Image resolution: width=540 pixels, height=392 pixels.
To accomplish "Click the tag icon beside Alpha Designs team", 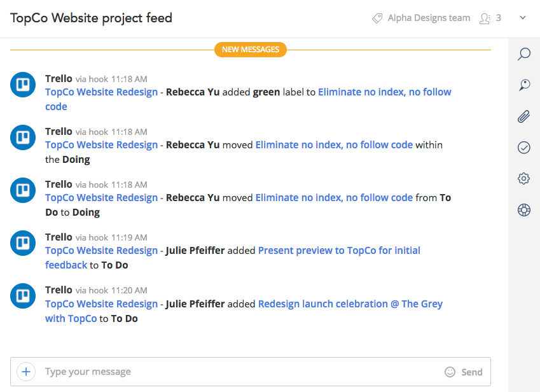I will click(x=377, y=18).
